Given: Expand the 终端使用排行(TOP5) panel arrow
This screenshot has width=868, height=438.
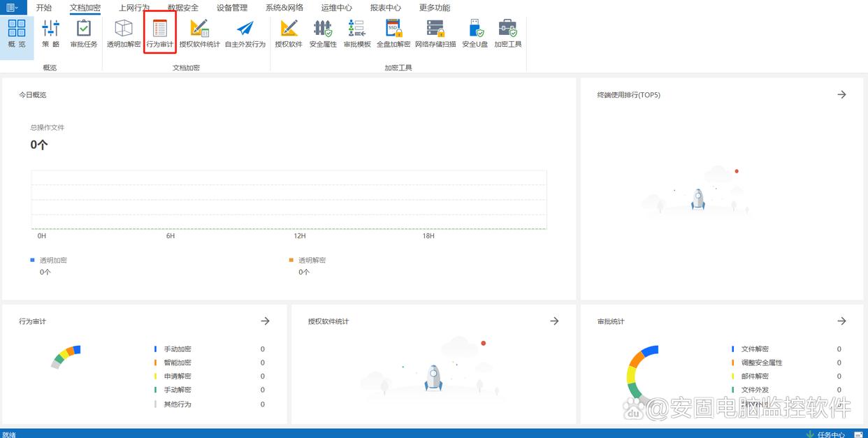Looking at the screenshot, I should pos(841,94).
